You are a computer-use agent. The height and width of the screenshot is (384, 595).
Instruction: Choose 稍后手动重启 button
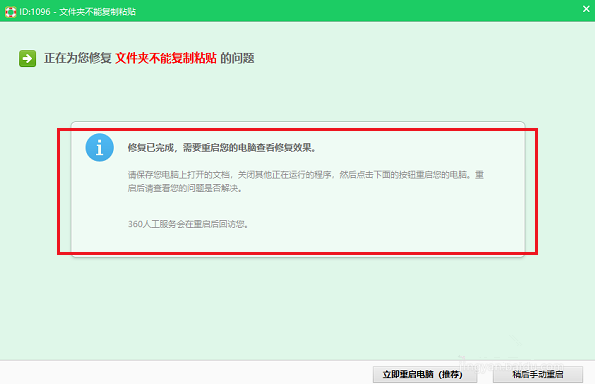tap(538, 375)
